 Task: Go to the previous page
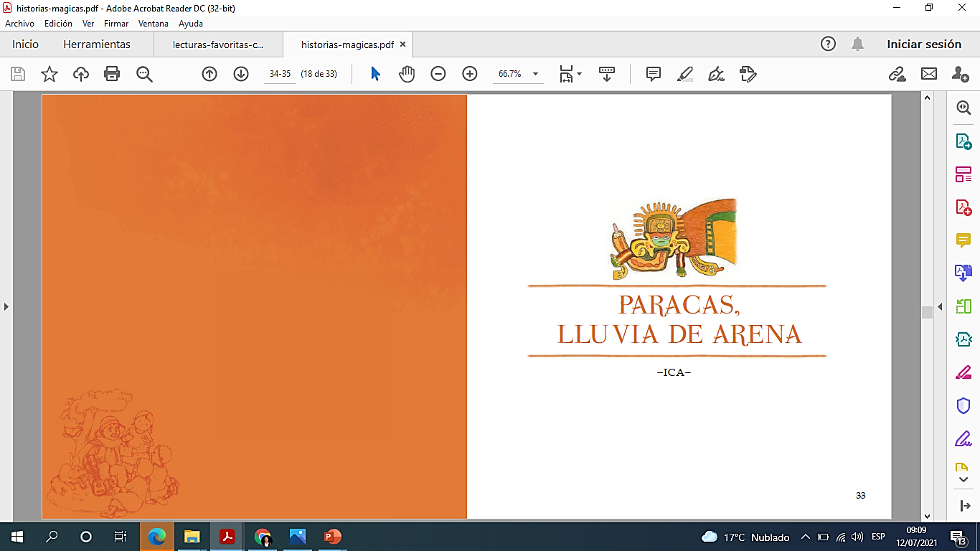[x=209, y=74]
